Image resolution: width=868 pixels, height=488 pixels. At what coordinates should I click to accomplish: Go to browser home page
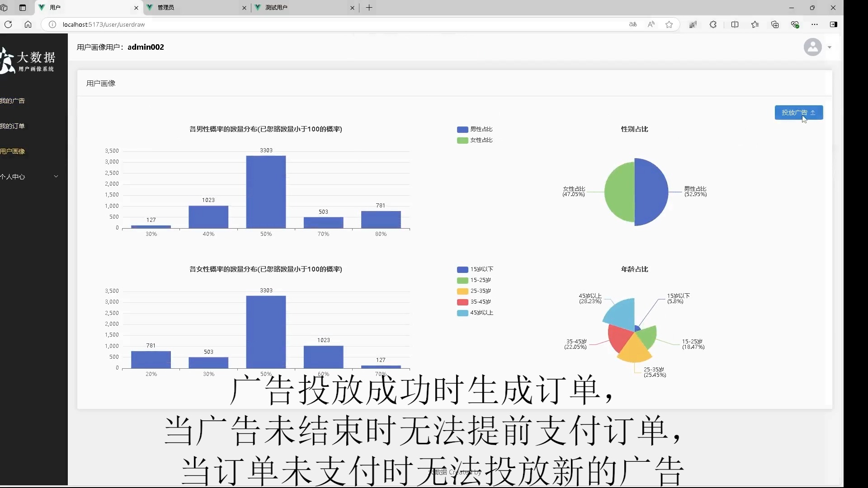tap(28, 24)
